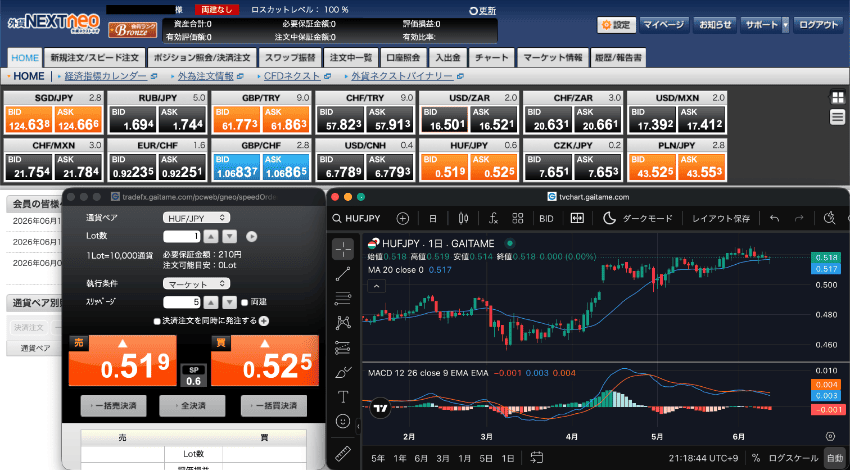Toggle ダークモード in chart toolbar
Screen dimensions: 850x470
(638, 218)
